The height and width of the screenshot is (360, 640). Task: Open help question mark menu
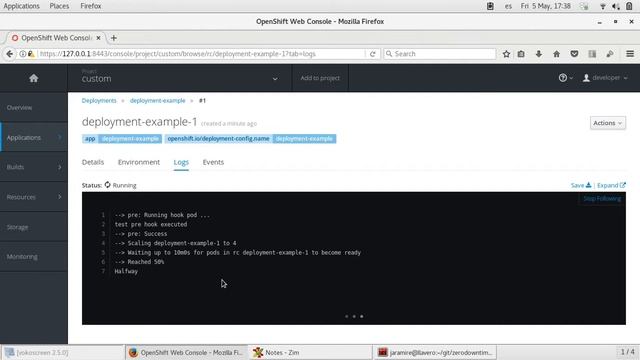click(565, 78)
